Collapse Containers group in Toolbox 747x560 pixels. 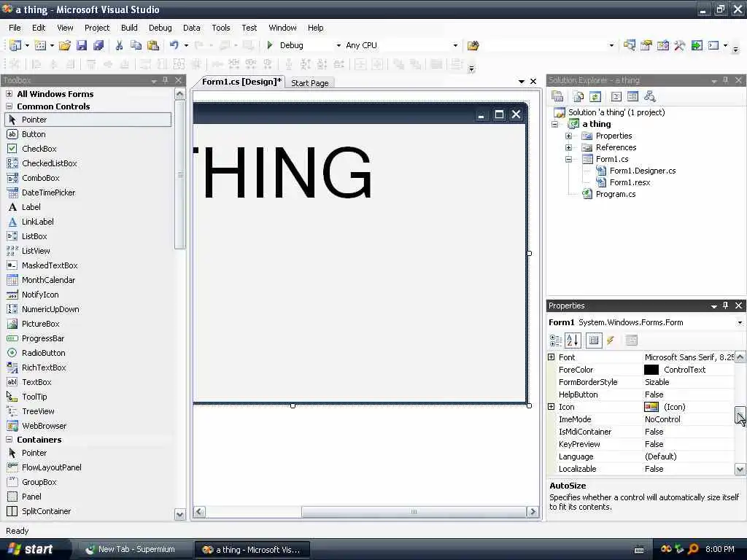click(9, 440)
